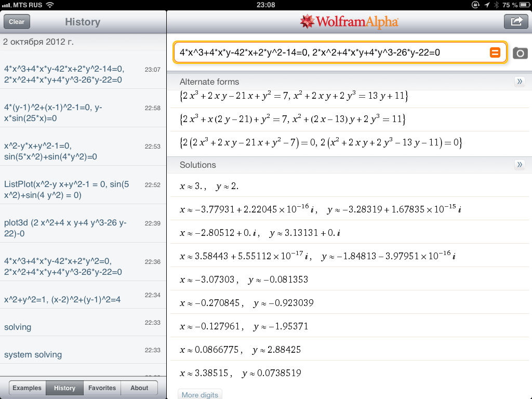Select the x^2+y^2=1 circle query
The width and height of the screenshot is (532, 399).
click(83, 299)
